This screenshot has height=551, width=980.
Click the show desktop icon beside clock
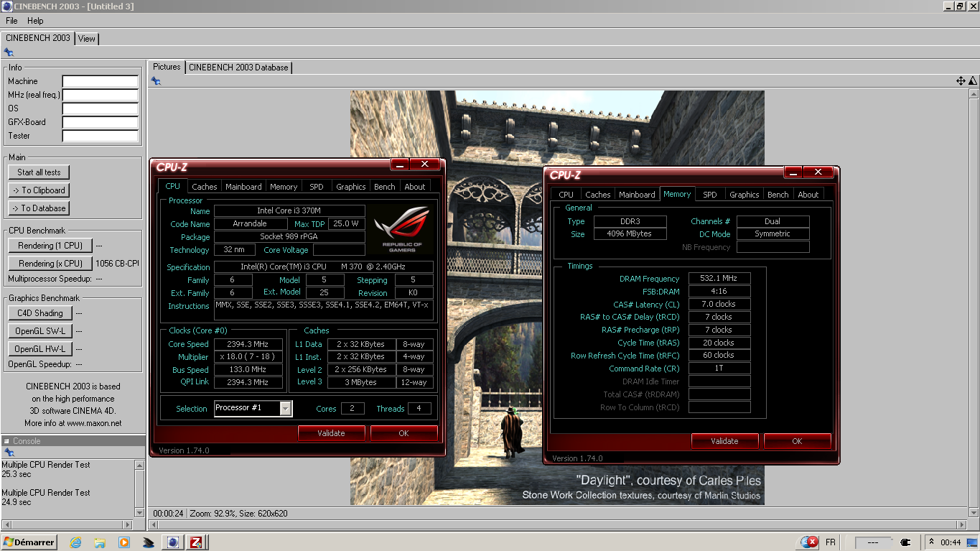[972, 542]
